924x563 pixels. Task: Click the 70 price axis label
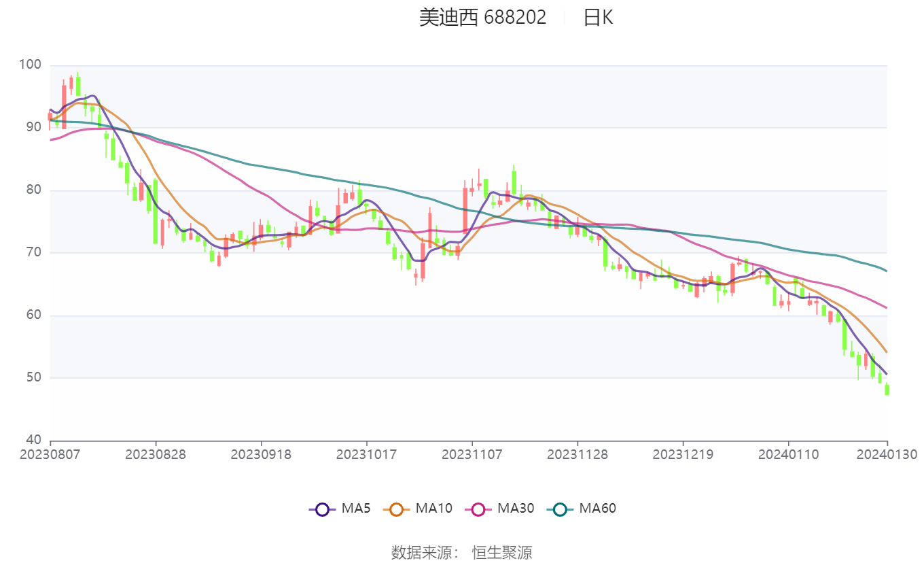click(x=34, y=253)
